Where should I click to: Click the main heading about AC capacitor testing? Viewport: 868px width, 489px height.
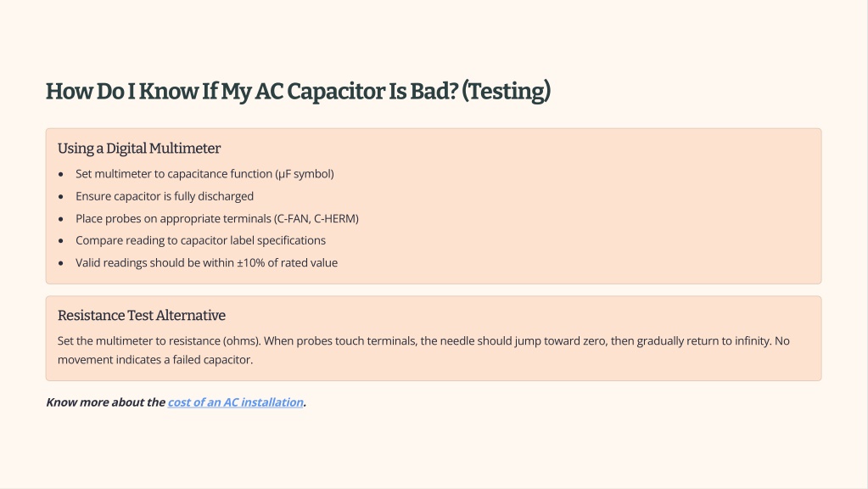pos(298,92)
